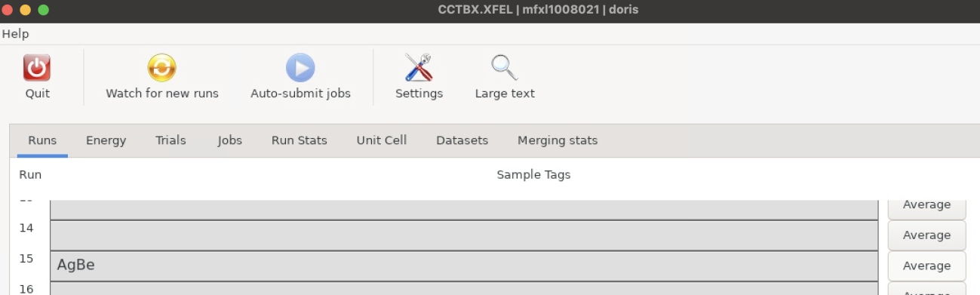Click empty sample tags field for run 14
This screenshot has width=980, height=295.
(x=464, y=235)
